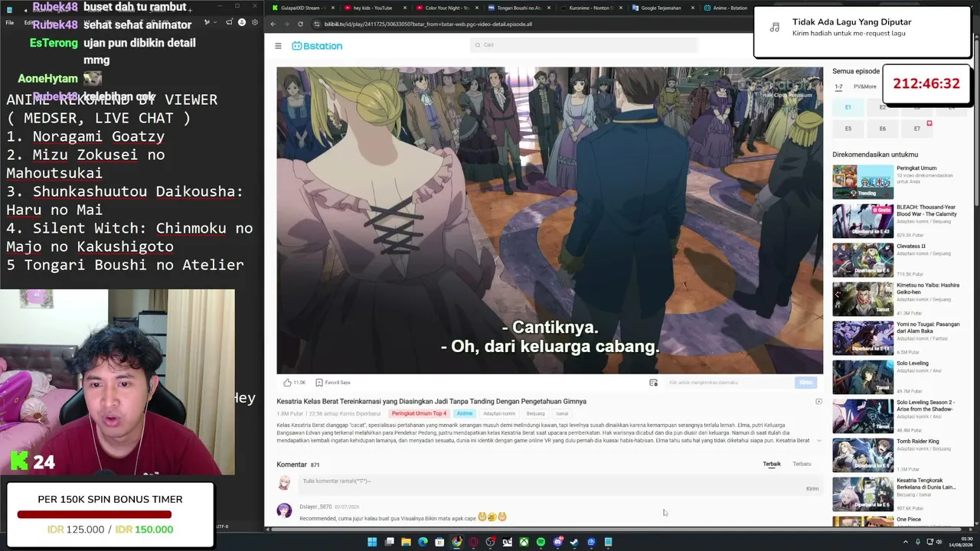Open Yomi no Tsugai thumbnail
980x551 pixels.
click(863, 338)
